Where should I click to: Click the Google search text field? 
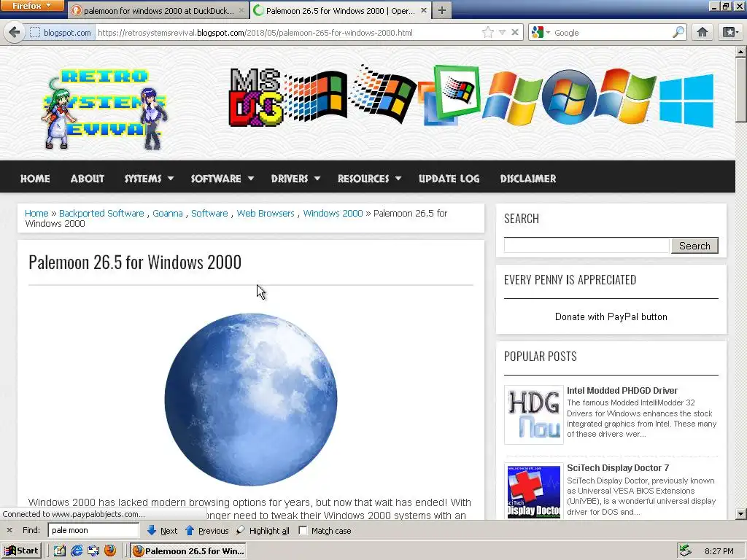pos(612,32)
